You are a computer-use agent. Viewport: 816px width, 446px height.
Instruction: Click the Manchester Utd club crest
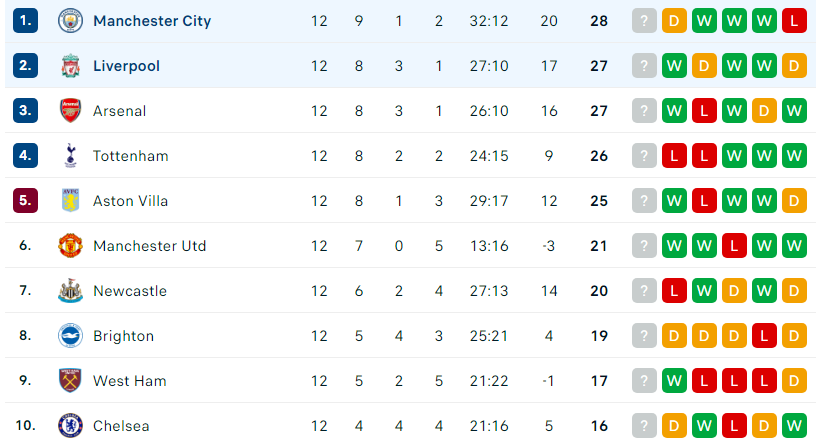point(70,246)
